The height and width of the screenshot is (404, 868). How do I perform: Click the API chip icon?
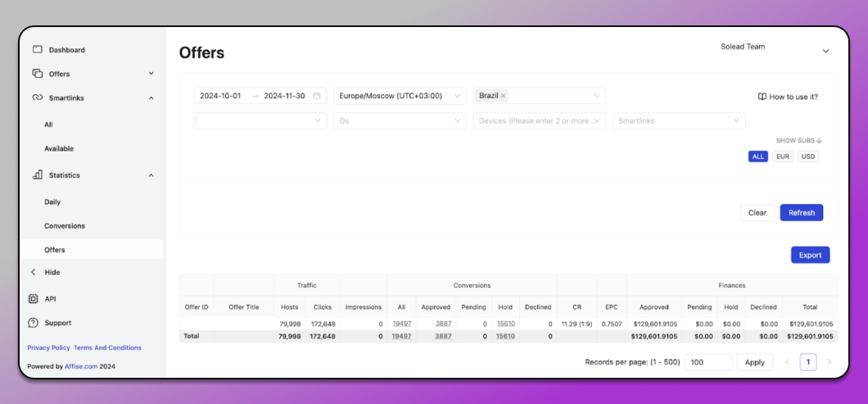(34, 299)
